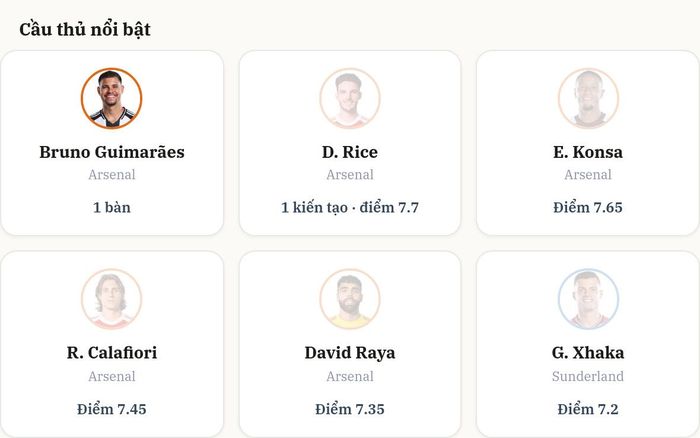Click the Sunderland team label under Xhaka
This screenshot has height=438, width=700.
[x=588, y=376]
